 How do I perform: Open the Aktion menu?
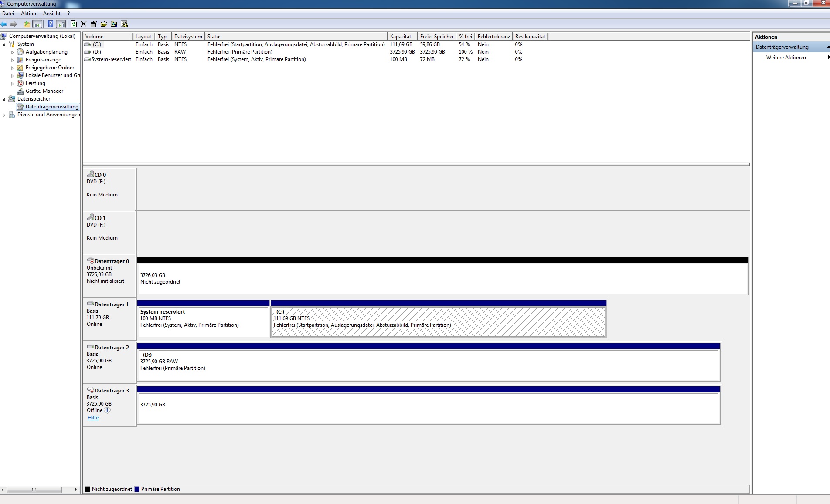(x=28, y=14)
